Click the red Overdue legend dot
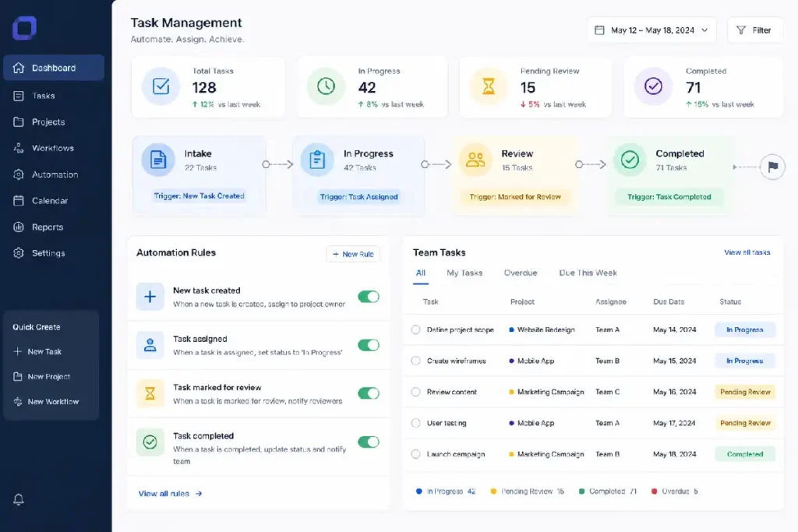 coord(654,491)
